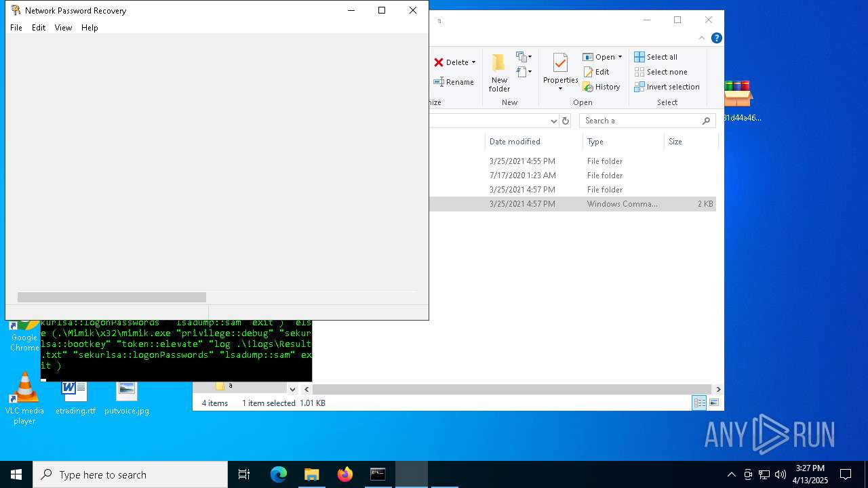The height and width of the screenshot is (488, 868).
Task: Expand the Open dropdown arrow
Action: point(620,57)
